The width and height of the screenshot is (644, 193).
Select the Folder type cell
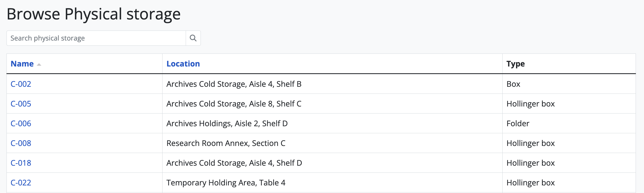point(518,124)
